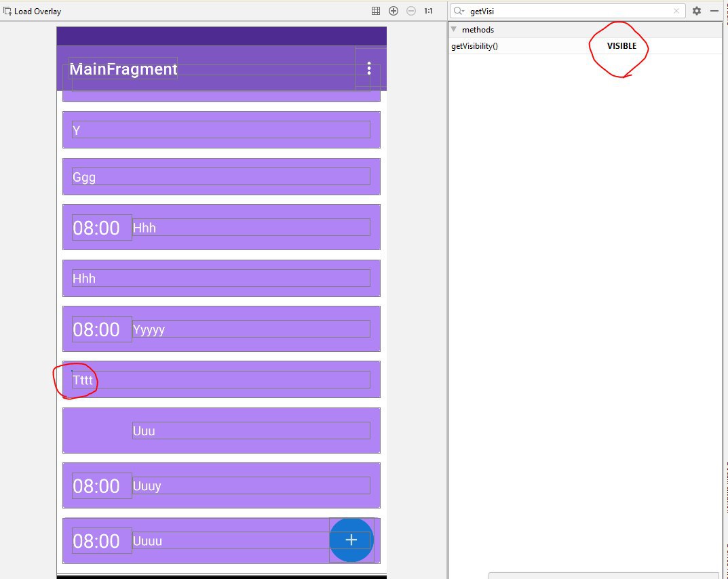
Task: Open the properties settings gear
Action: click(x=696, y=11)
